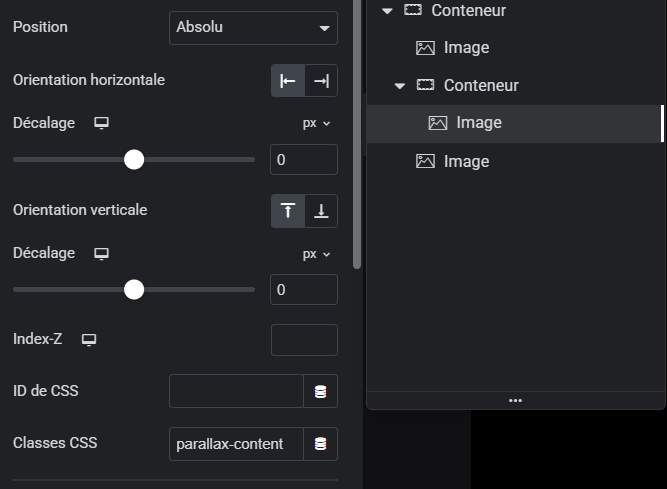Set horizontal orientation to left
The height and width of the screenshot is (489, 667).
(x=288, y=81)
